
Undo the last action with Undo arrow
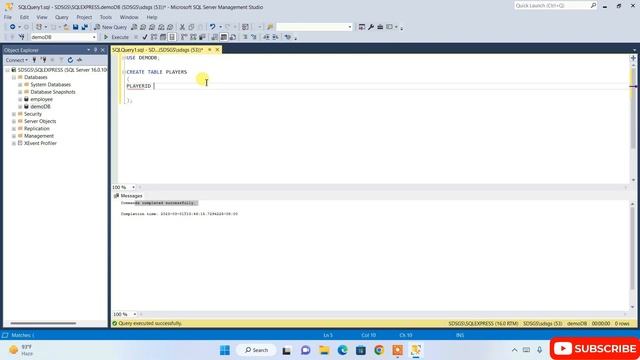pyautogui.click(x=212, y=27)
